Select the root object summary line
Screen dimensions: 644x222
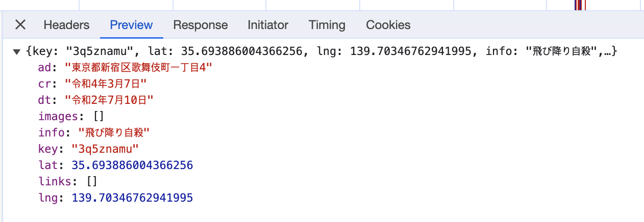(321, 51)
